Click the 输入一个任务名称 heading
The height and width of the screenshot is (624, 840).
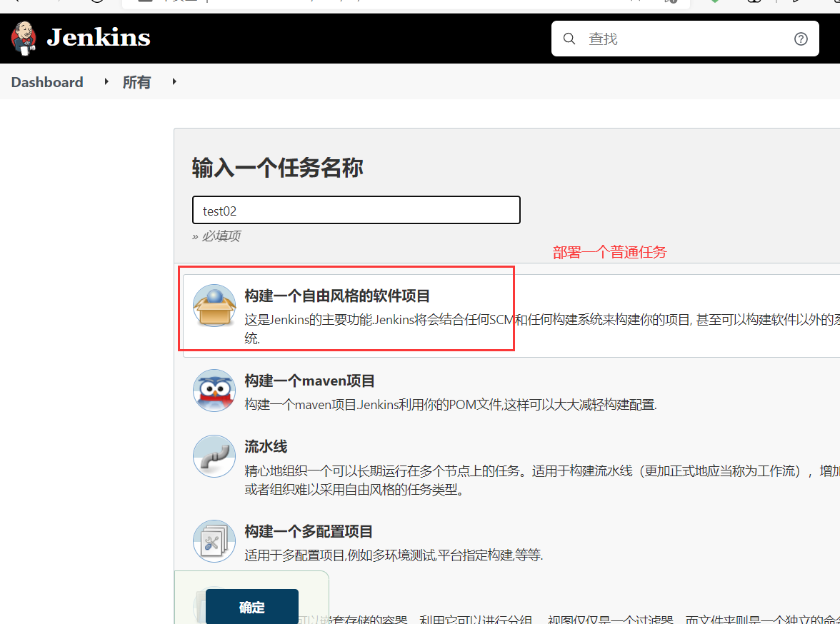click(277, 167)
